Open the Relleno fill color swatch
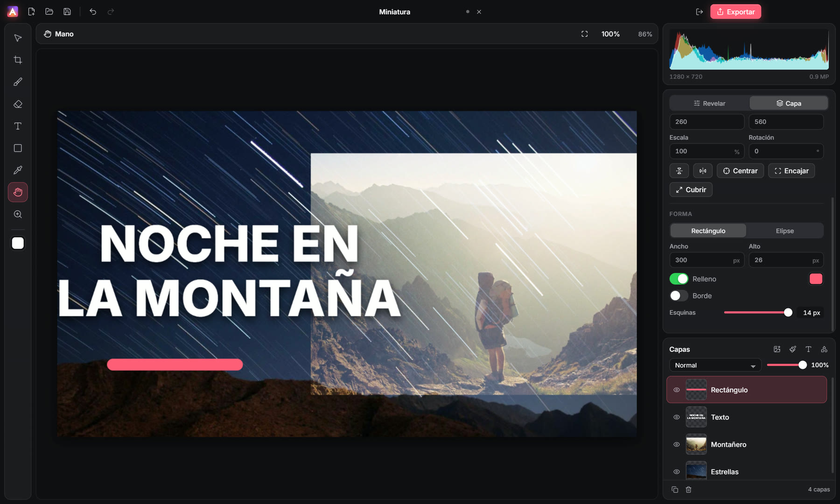 (x=816, y=279)
